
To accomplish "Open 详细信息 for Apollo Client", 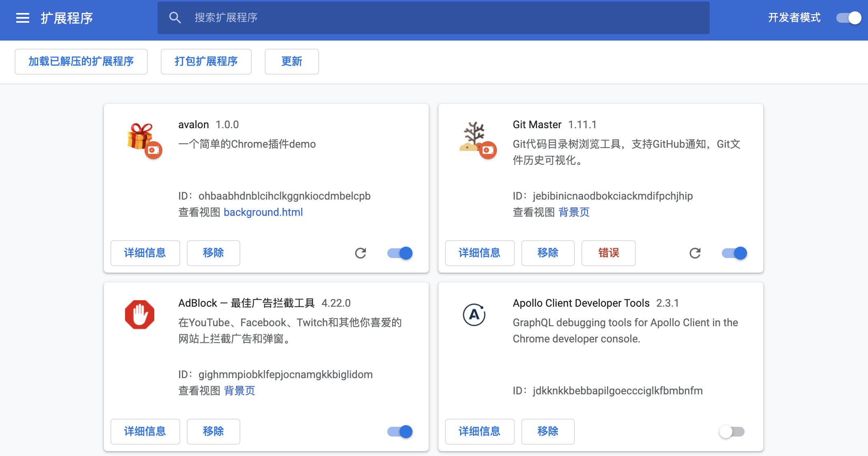I will click(x=480, y=432).
